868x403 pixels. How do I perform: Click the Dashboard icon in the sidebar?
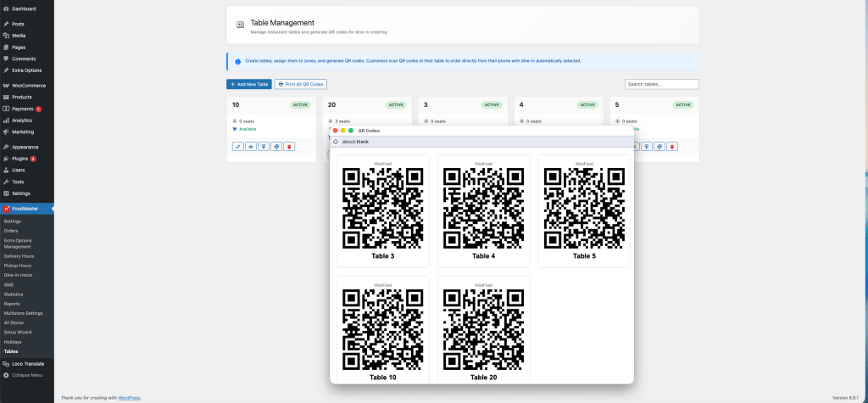coord(6,8)
